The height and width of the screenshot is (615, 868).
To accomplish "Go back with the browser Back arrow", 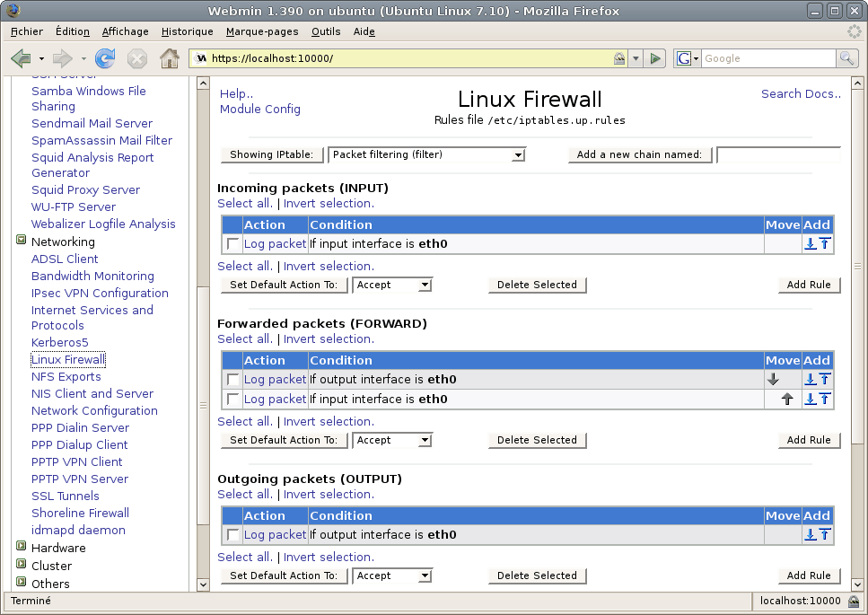I will click(21, 58).
